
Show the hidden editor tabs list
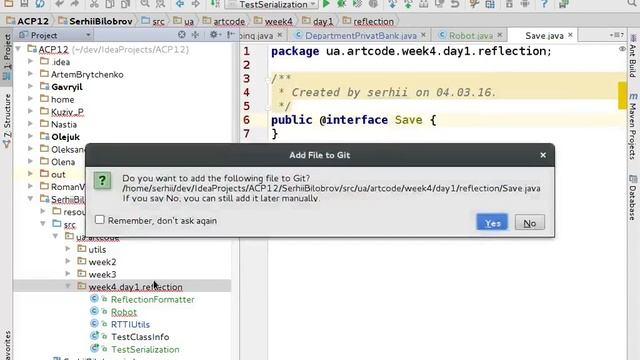(x=617, y=35)
